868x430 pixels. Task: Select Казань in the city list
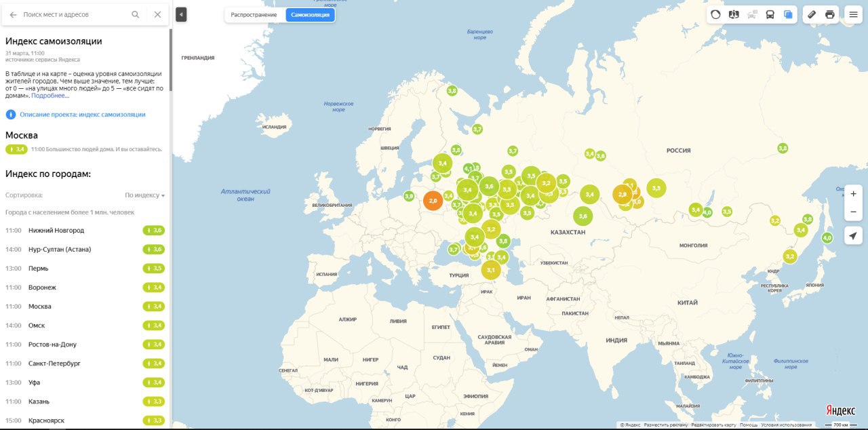85,402
